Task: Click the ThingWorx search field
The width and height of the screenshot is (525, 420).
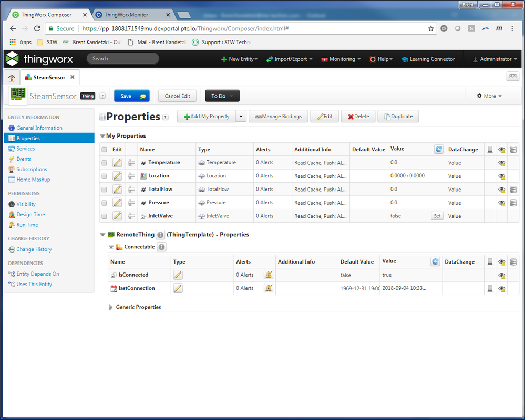Action: point(122,58)
